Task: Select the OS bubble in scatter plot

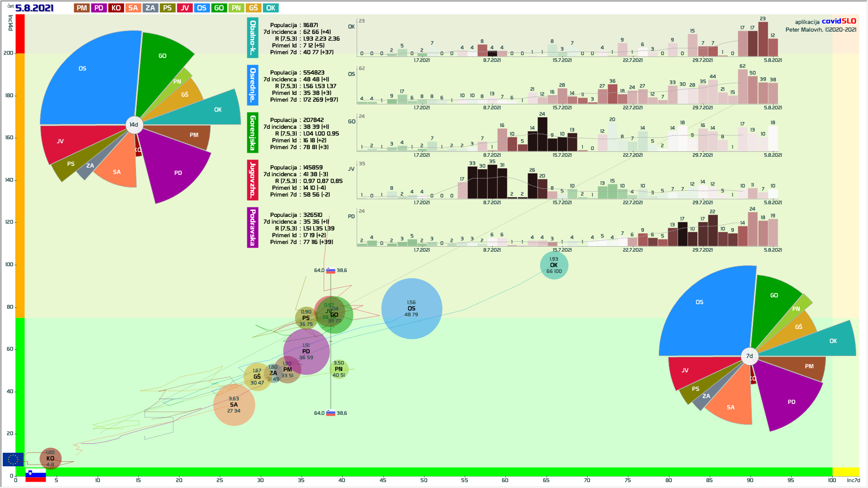Action: click(x=411, y=309)
